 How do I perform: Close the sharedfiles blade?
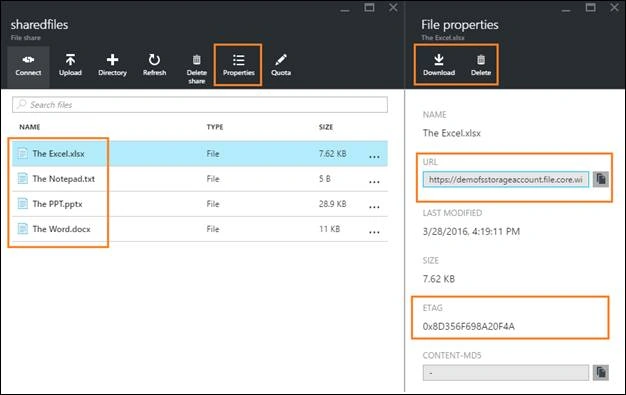pyautogui.click(x=393, y=8)
